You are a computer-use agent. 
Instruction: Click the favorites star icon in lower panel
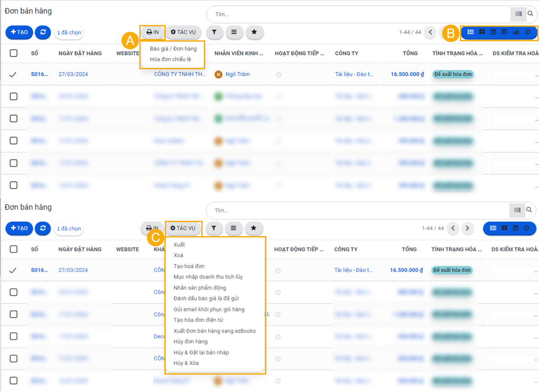[x=254, y=228]
